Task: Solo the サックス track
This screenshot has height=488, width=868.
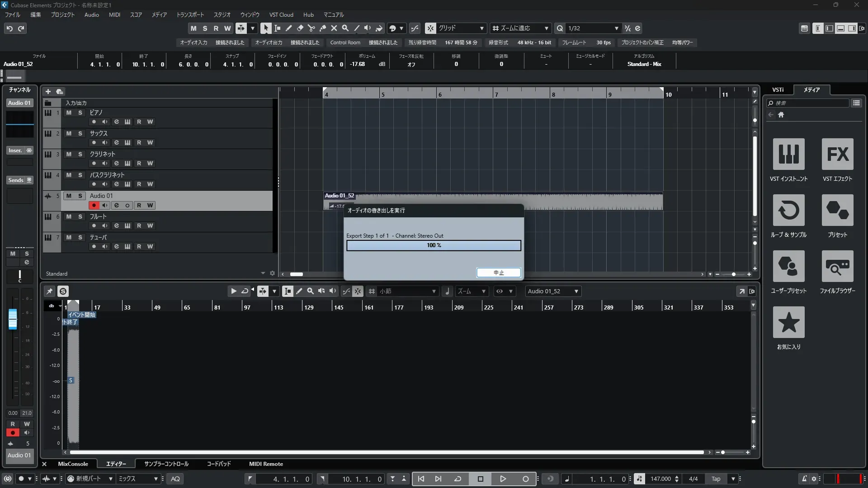Action: pyautogui.click(x=80, y=133)
